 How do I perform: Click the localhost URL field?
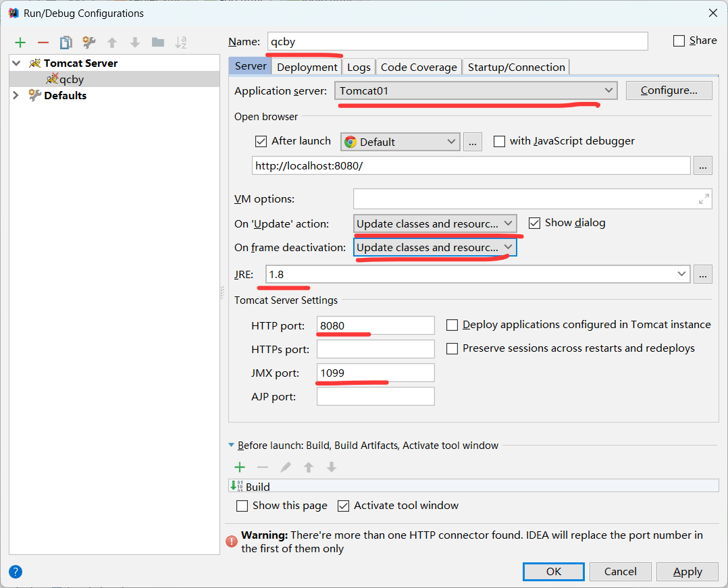point(471,165)
